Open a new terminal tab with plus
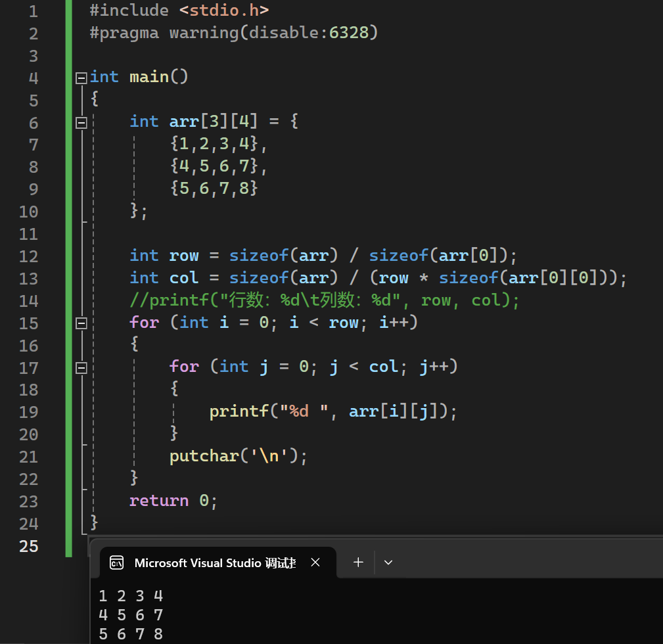Screen dimensions: 663x644 (358, 563)
